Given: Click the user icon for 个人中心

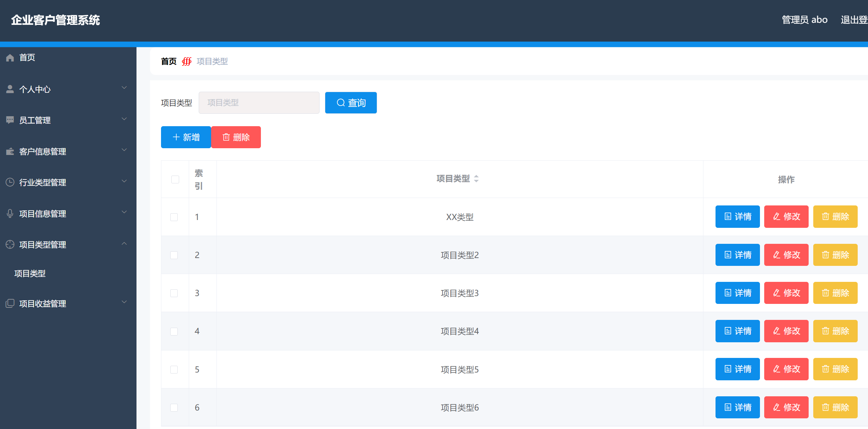Looking at the screenshot, I should tap(10, 89).
